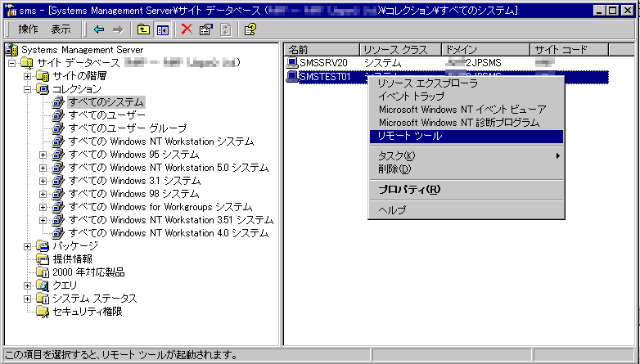Click the SMSSRV20 name in list

[323, 63]
